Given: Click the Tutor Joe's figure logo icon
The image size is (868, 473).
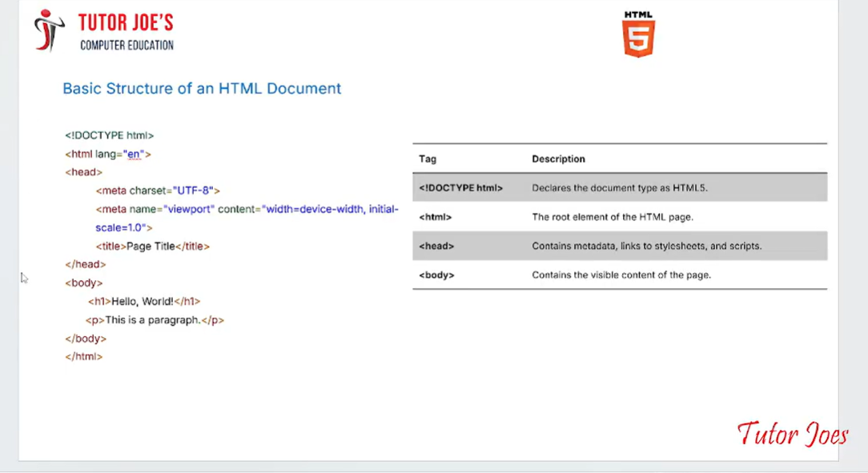Looking at the screenshot, I should (x=49, y=30).
